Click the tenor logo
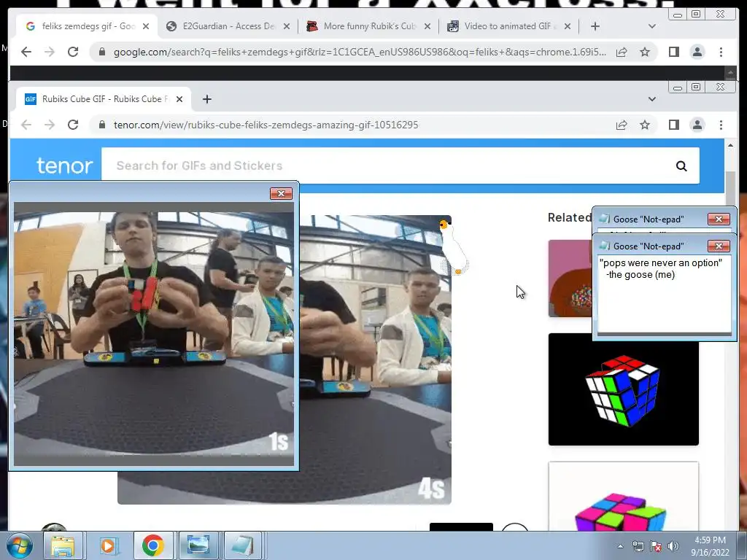Image resolution: width=747 pixels, height=560 pixels. (x=64, y=166)
